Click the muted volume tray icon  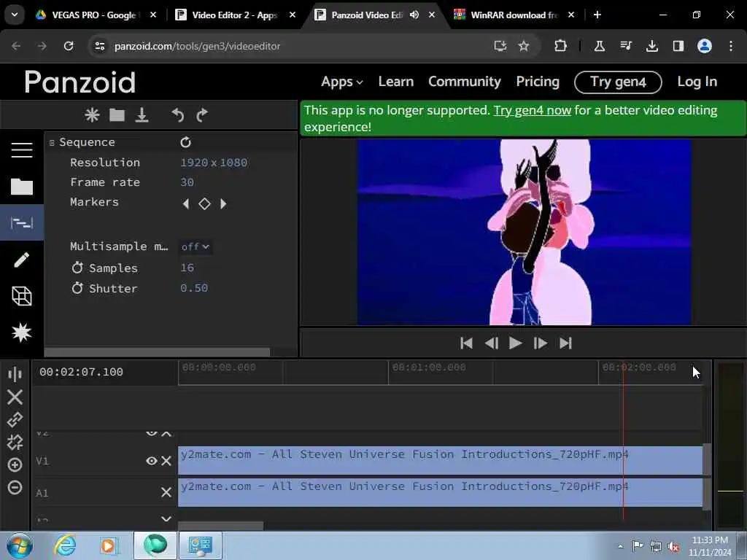coord(673,546)
